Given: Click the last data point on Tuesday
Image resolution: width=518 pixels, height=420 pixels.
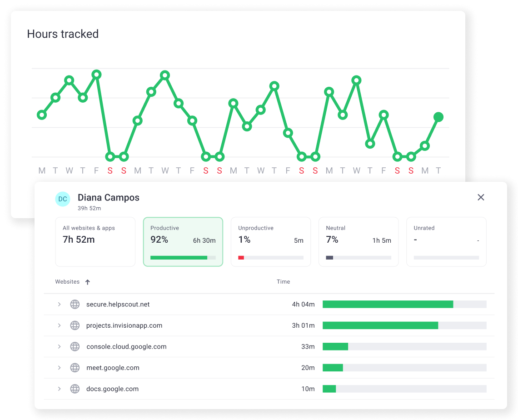Looking at the screenshot, I should click(438, 117).
